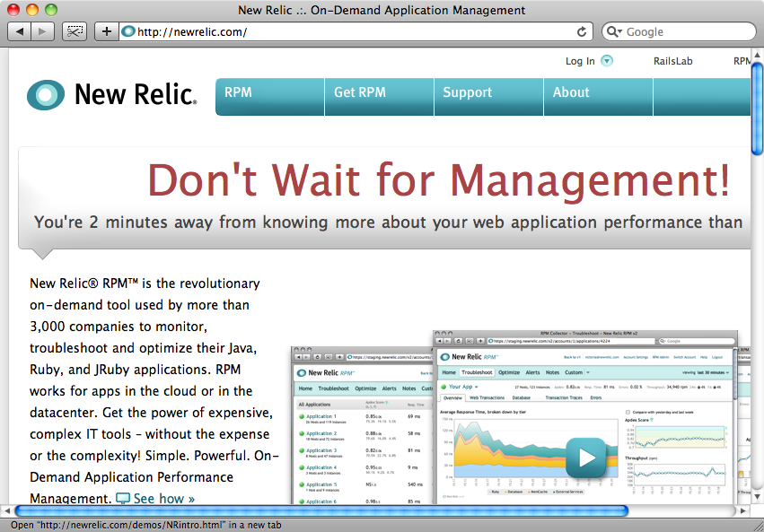Click the yellow minimize window button
This screenshot has height=532, width=764.
point(32,10)
